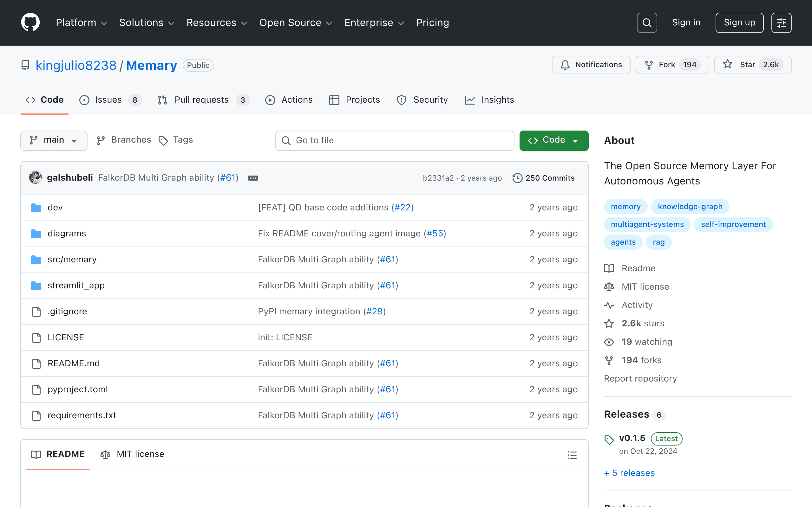
Task: Open the search magnifier button
Action: click(x=646, y=22)
